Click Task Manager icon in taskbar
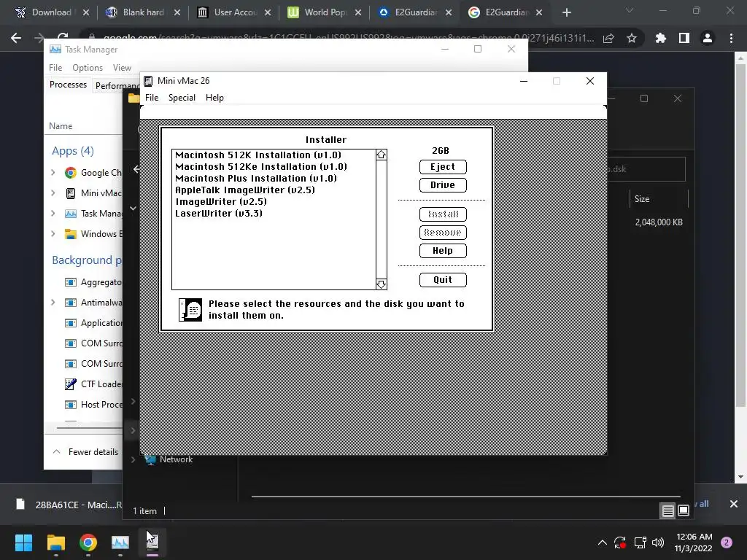This screenshot has width=747, height=560. pyautogui.click(x=120, y=542)
